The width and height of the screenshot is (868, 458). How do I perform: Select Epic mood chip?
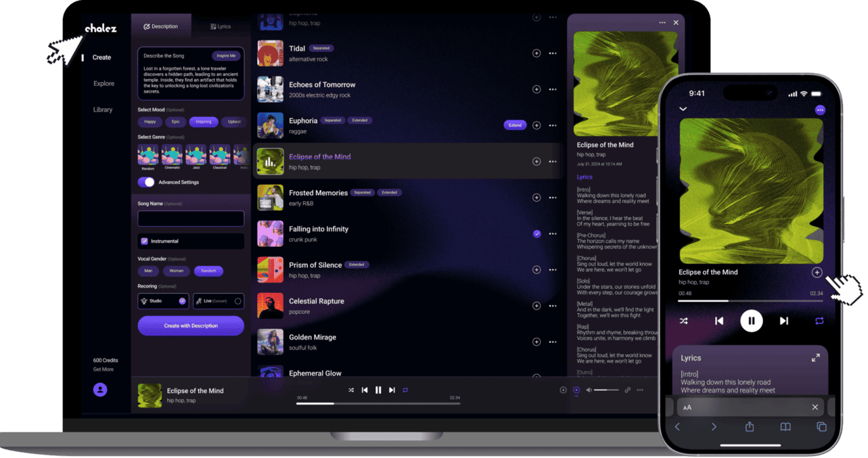point(175,122)
